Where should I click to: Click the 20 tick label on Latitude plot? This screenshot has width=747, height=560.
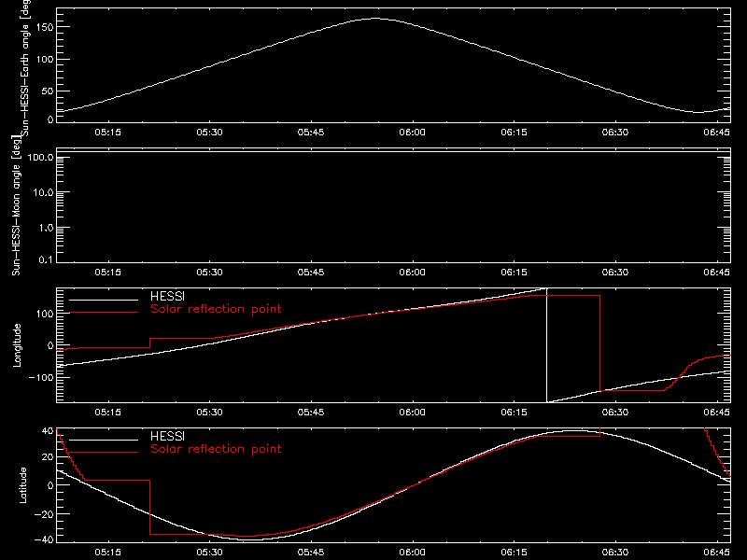(48, 457)
